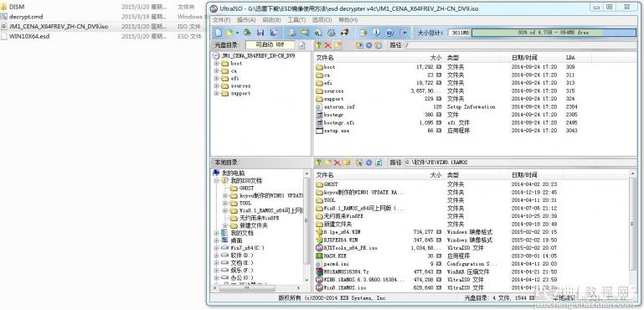The height and width of the screenshot is (310, 644).
Task: Click the Open file toolbar icon
Action: [x=229, y=33]
